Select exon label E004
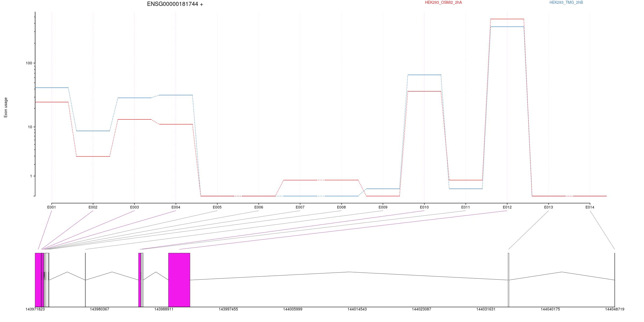Image resolution: width=644 pixels, height=322 pixels. (x=176, y=207)
